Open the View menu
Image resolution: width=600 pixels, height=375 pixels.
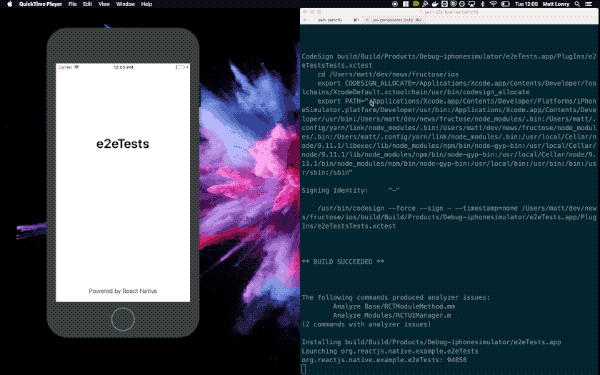point(104,4)
